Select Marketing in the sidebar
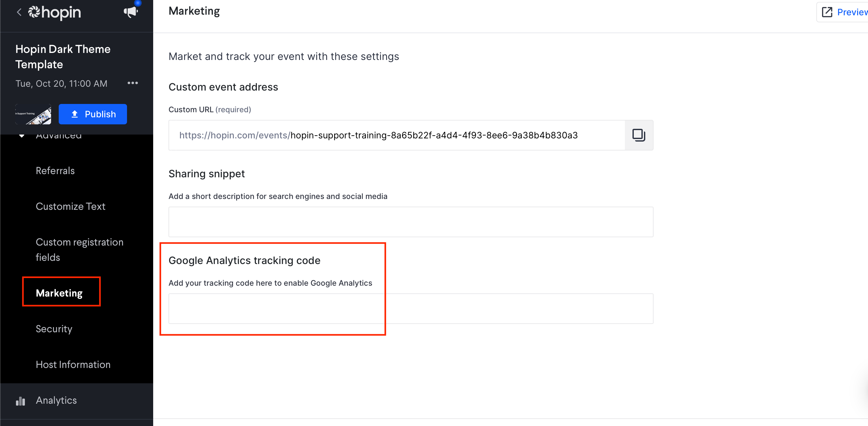This screenshot has width=868, height=426. coord(59,293)
